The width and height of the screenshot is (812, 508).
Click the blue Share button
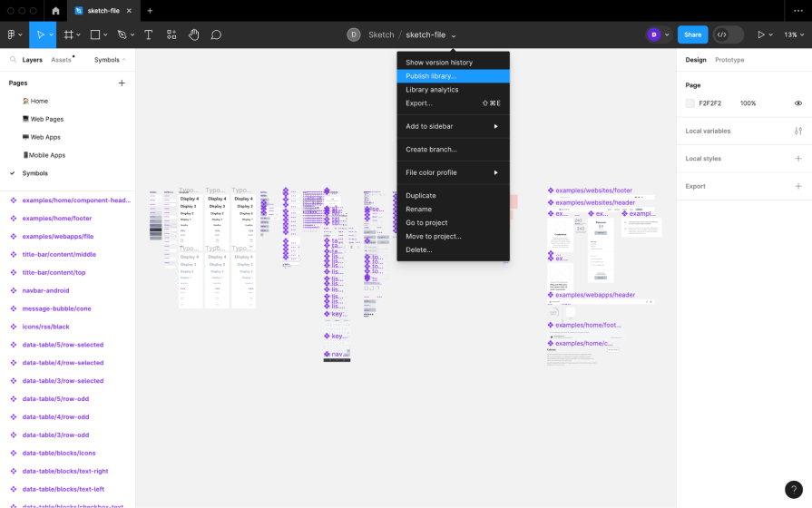click(x=692, y=34)
